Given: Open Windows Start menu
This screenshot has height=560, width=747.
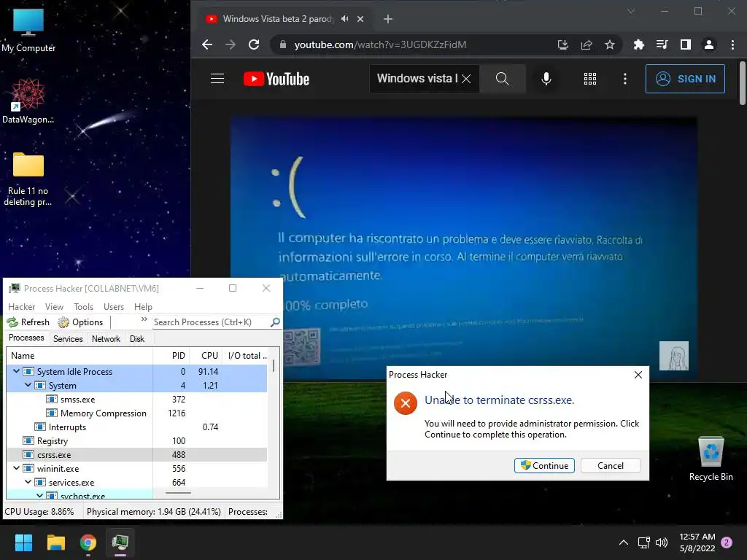Looking at the screenshot, I should (x=23, y=542).
